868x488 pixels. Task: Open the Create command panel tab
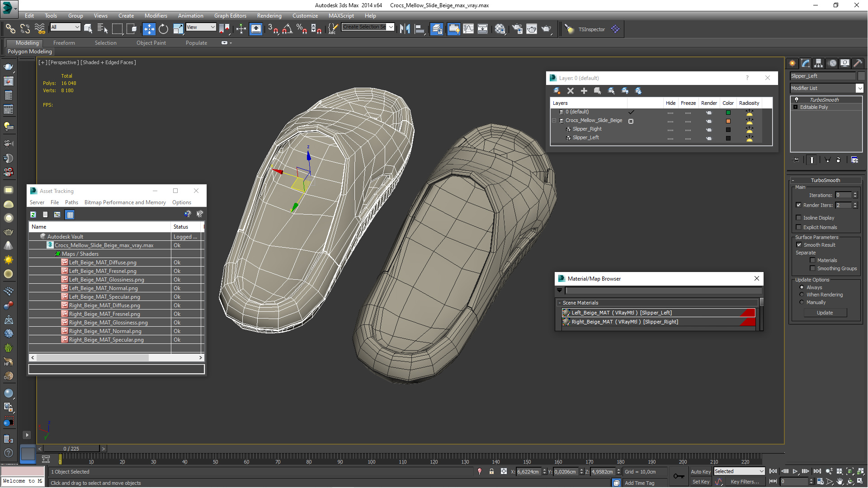792,63
